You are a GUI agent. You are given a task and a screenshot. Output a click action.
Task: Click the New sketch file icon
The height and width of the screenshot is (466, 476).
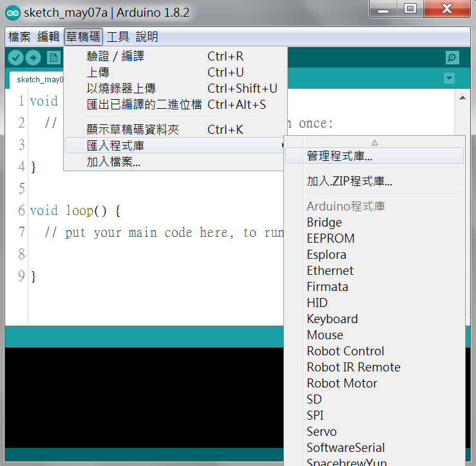click(x=53, y=58)
